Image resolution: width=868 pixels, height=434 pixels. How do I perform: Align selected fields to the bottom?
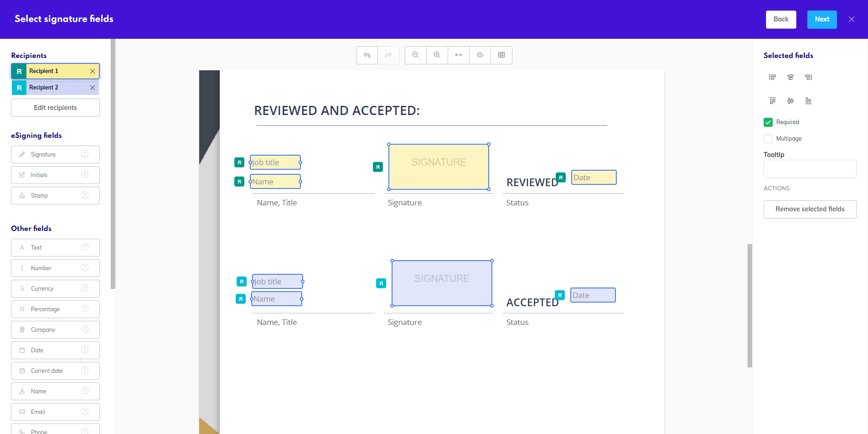(808, 100)
